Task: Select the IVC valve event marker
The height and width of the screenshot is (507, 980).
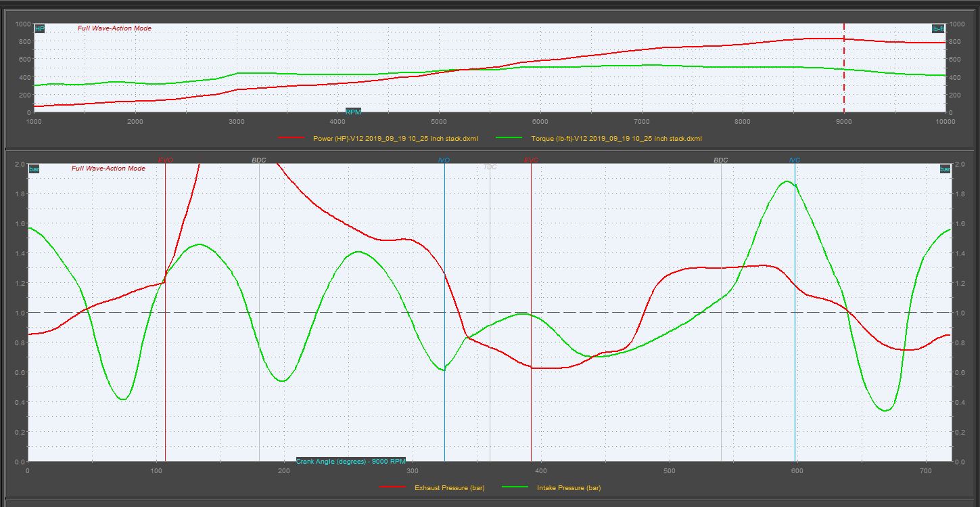Action: 795,160
